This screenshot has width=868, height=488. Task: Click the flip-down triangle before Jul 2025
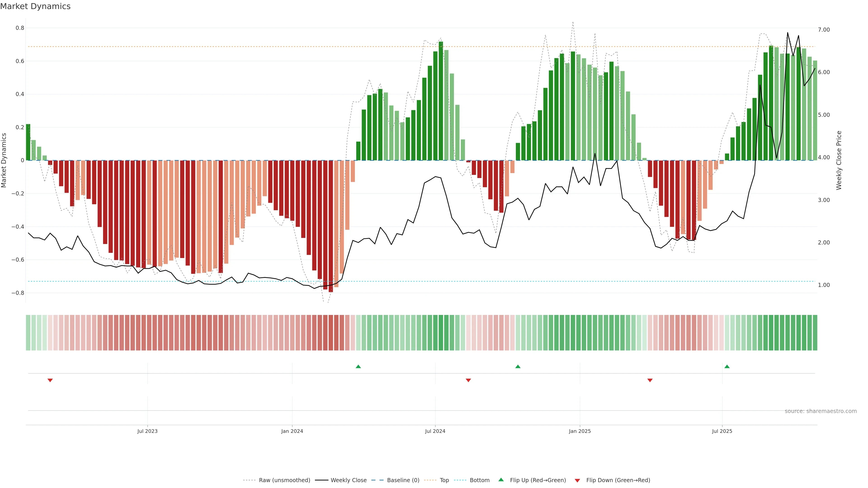(650, 380)
